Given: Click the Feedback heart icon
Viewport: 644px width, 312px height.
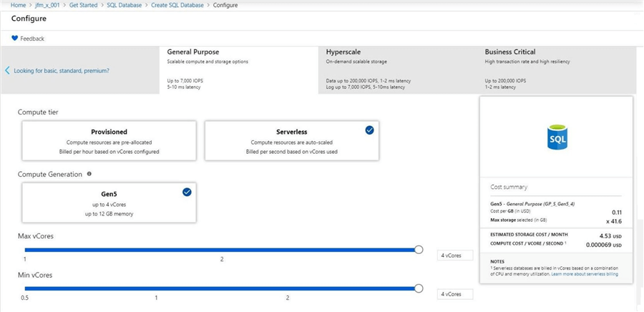Looking at the screenshot, I should point(14,38).
